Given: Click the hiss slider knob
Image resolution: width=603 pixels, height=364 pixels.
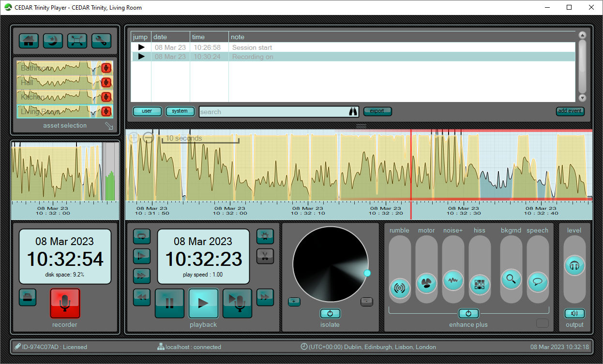Looking at the screenshot, I should click(x=480, y=284).
